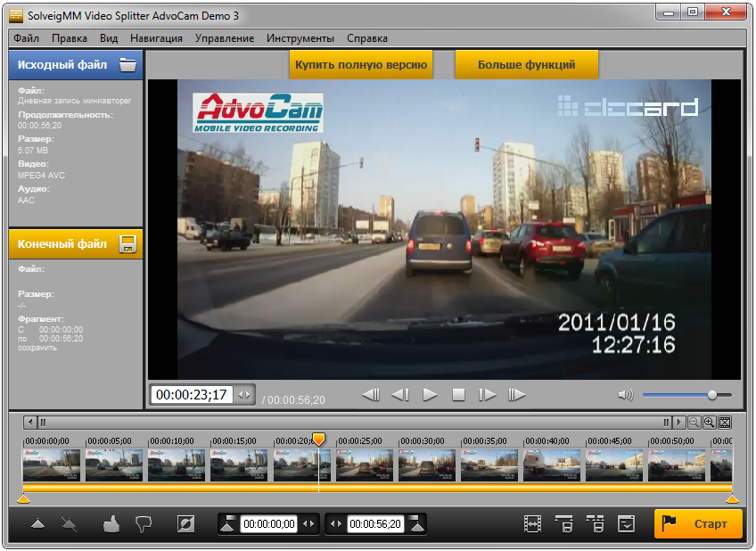Open the Вид menu
Viewport: 756px width, 551px height.
pyautogui.click(x=109, y=38)
